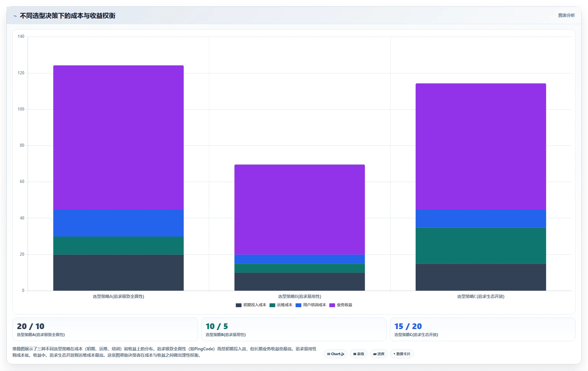Select the green 运维成本 segment of strategy C bar

click(x=481, y=246)
